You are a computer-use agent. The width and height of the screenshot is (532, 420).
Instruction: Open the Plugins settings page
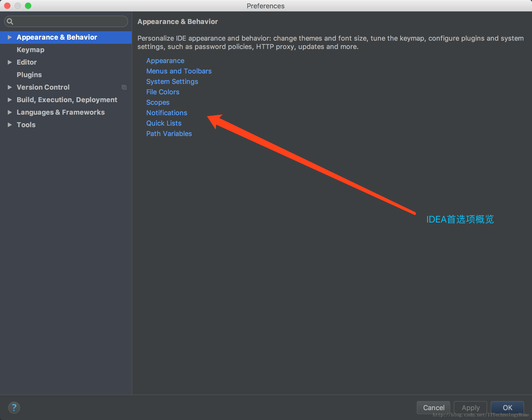(x=66, y=75)
